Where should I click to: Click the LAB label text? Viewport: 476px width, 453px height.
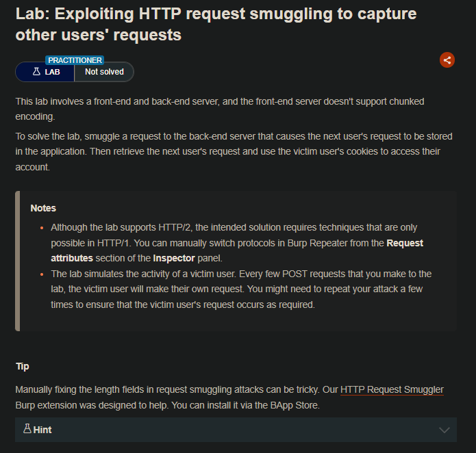click(53, 71)
